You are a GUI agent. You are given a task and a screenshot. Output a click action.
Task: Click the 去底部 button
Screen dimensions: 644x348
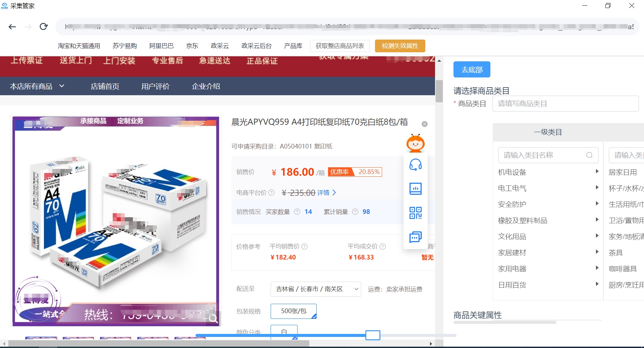(472, 69)
